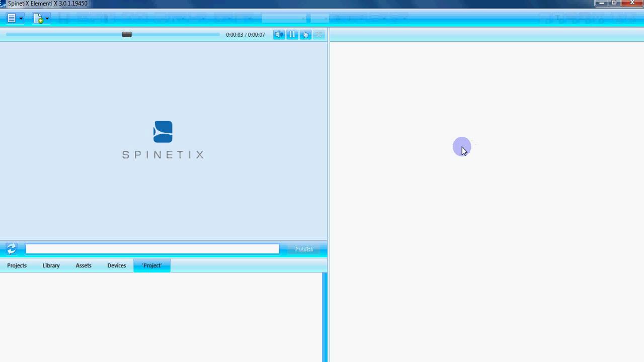Viewport: 644px width, 362px height.
Task: Switch to the Projects tab
Action: click(17, 265)
